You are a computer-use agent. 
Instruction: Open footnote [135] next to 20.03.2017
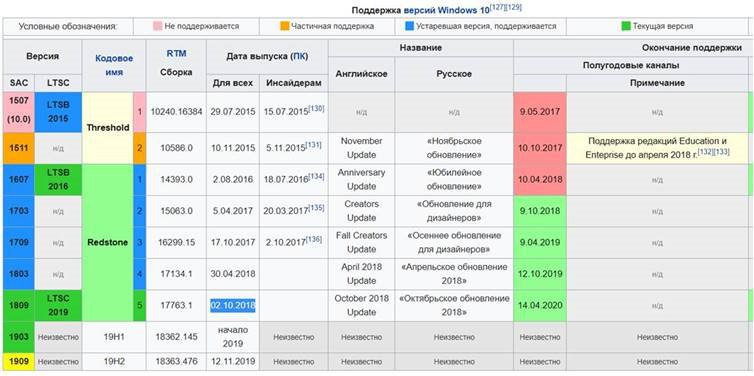[316, 208]
